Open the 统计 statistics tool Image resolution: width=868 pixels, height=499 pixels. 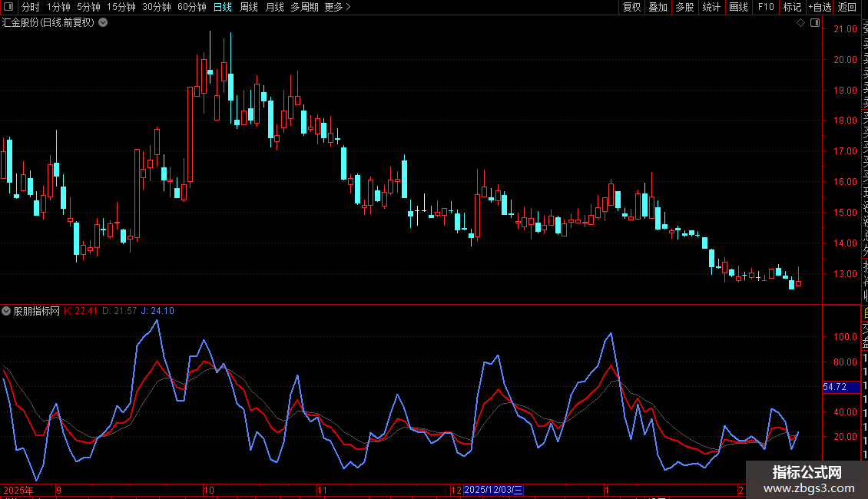pos(711,7)
